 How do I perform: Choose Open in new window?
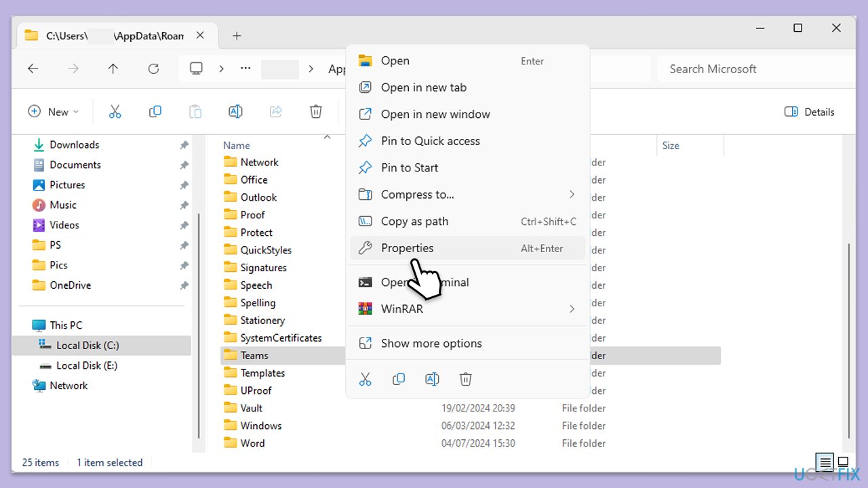467,115
